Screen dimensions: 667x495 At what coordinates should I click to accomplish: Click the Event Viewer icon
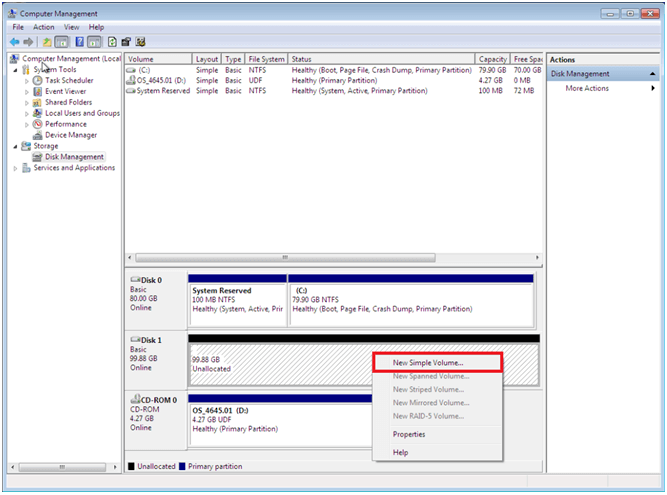click(x=37, y=91)
